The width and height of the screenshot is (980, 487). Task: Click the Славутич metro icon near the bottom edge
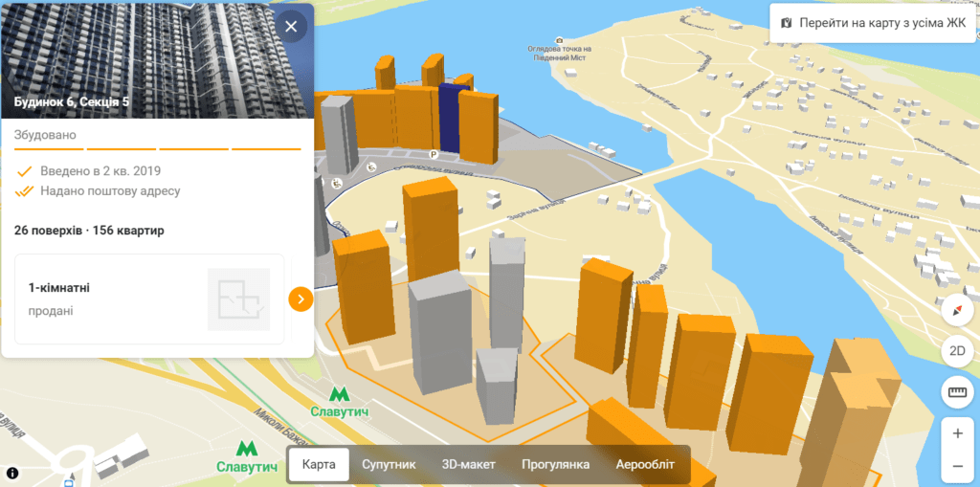[x=246, y=449]
